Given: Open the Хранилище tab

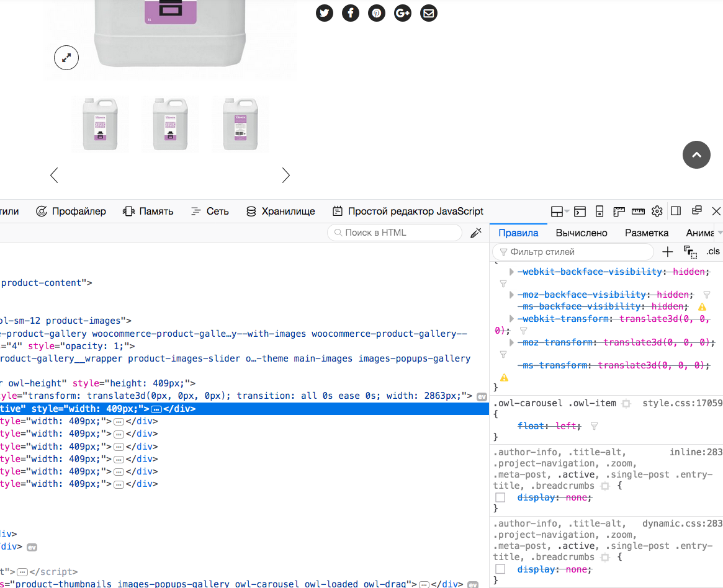Looking at the screenshot, I should pos(281,211).
